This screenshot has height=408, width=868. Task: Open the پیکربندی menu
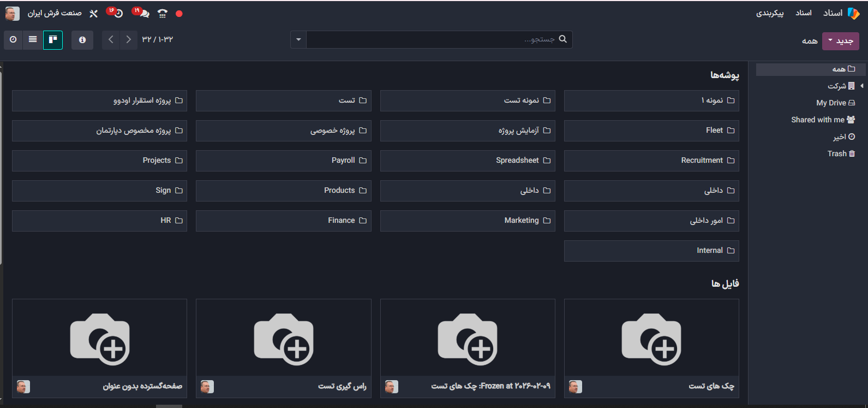point(769,13)
